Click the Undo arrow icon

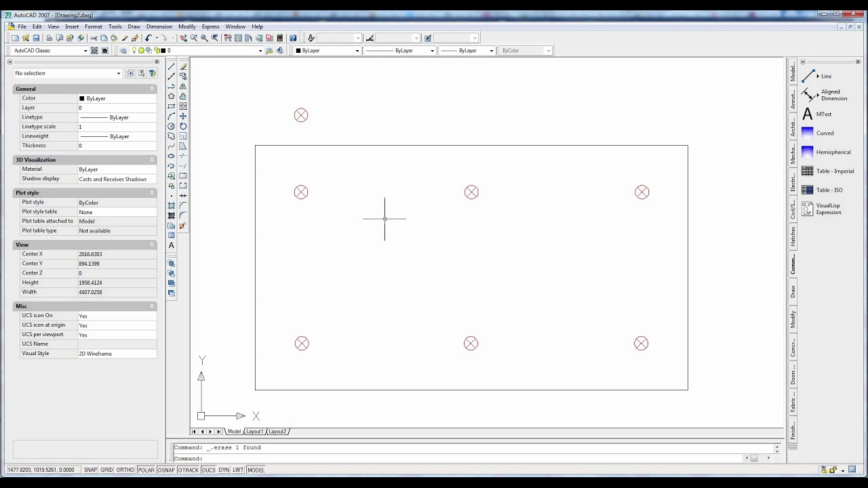point(148,38)
